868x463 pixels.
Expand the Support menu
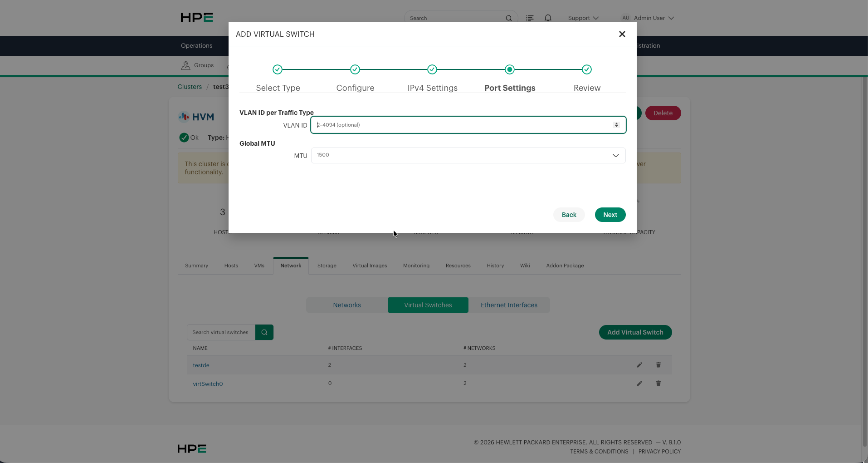583,18
